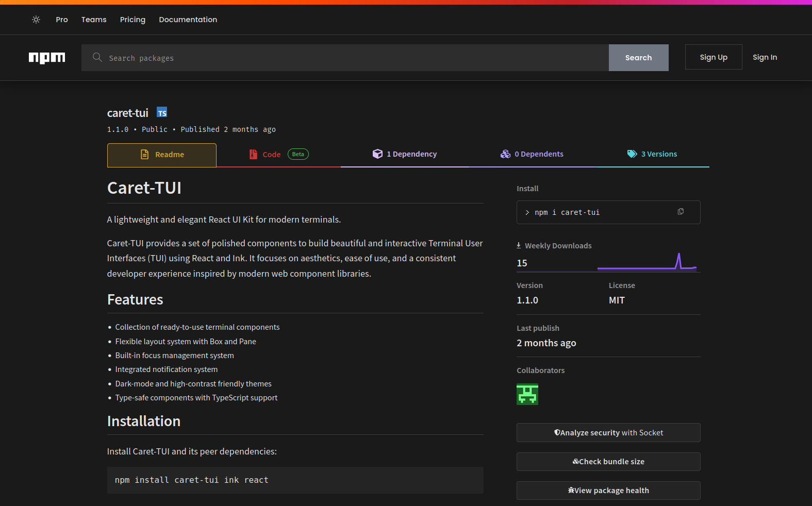Toggle the light/dark theme sun icon
The height and width of the screenshot is (506, 812).
36,20
